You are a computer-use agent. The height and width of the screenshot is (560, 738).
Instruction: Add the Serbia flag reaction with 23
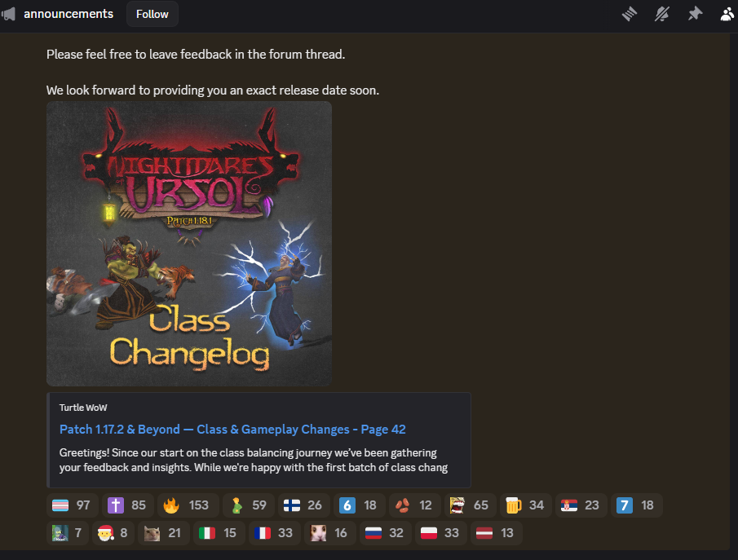coord(581,505)
